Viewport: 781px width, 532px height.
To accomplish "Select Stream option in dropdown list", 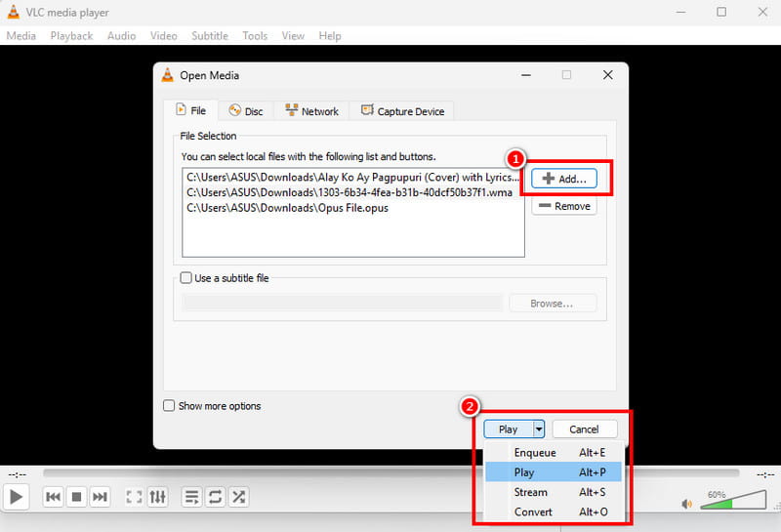I will tap(531, 492).
